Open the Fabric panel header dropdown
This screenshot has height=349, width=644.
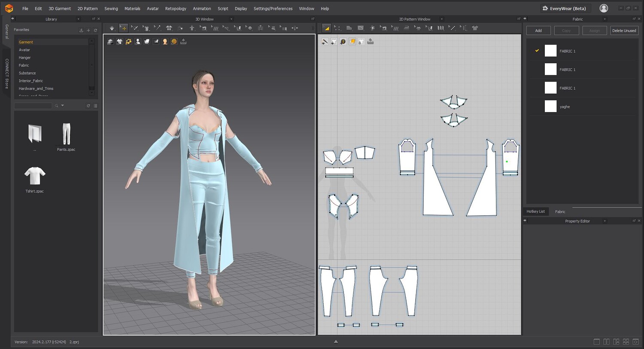point(605,19)
